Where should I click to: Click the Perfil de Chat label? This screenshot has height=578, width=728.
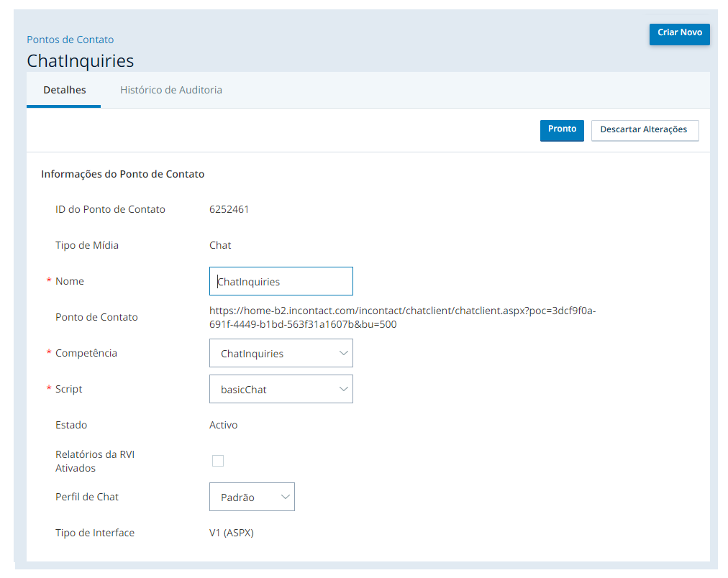(87, 497)
